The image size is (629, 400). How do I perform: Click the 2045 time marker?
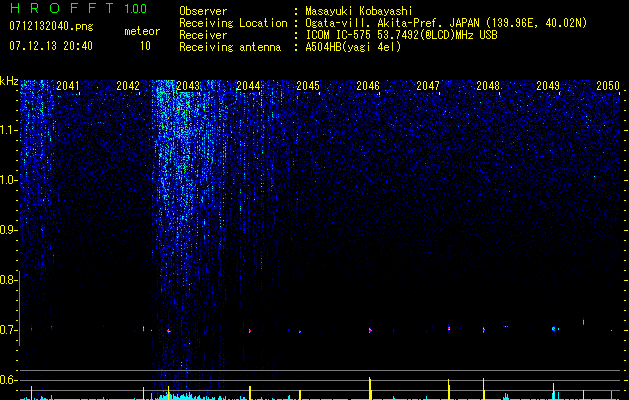[x=308, y=85]
